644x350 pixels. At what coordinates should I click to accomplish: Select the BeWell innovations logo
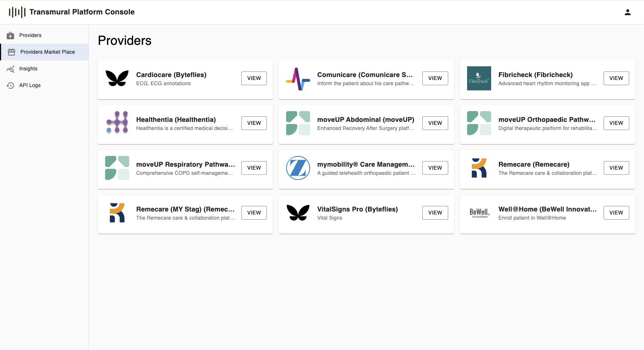[479, 213]
